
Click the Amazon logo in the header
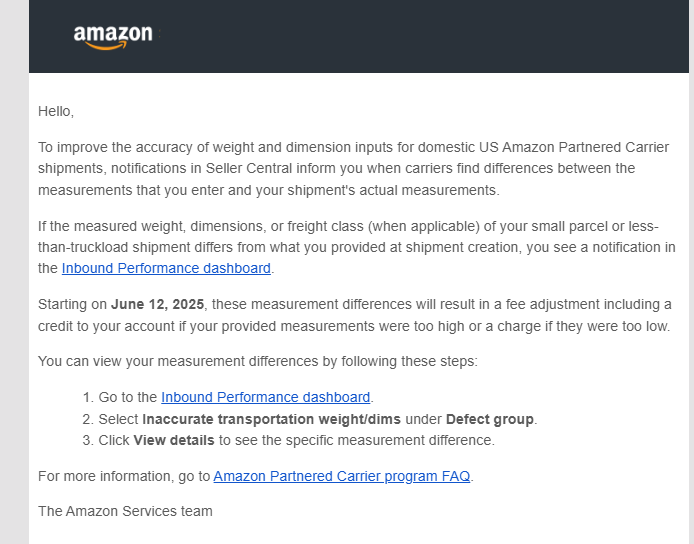tap(113, 37)
